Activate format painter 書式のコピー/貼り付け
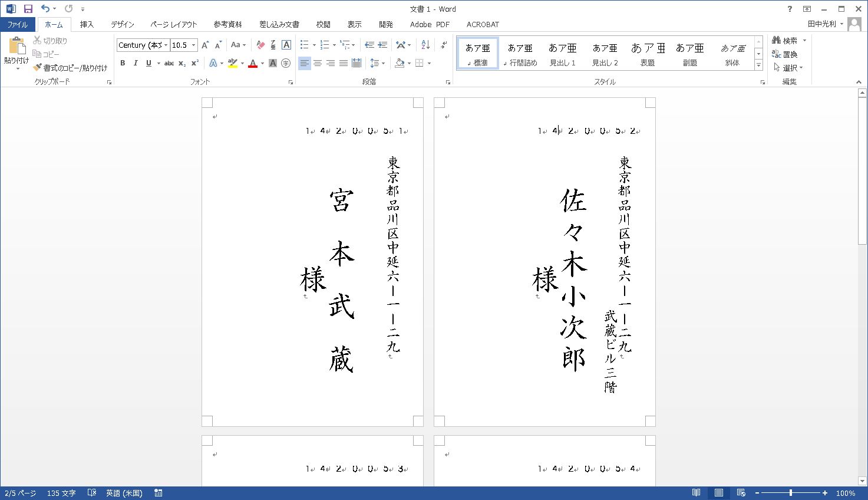This screenshot has height=500, width=868. coord(70,68)
